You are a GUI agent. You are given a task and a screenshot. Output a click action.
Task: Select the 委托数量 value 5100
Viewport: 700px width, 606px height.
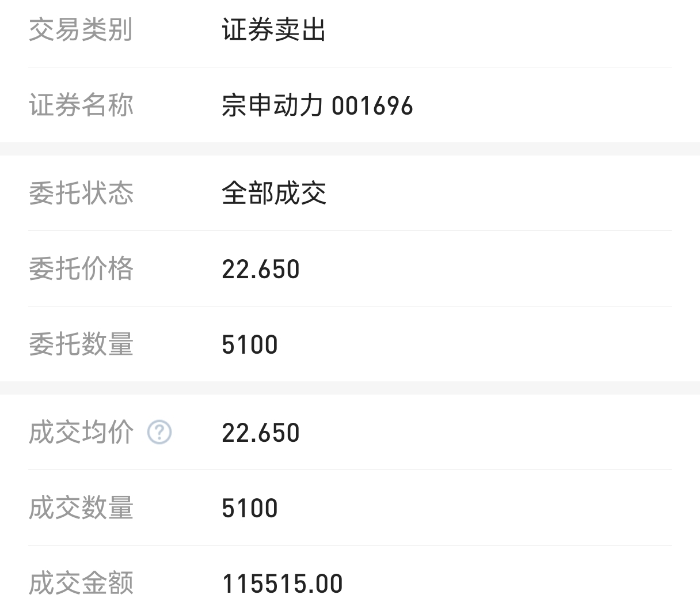pyautogui.click(x=250, y=345)
